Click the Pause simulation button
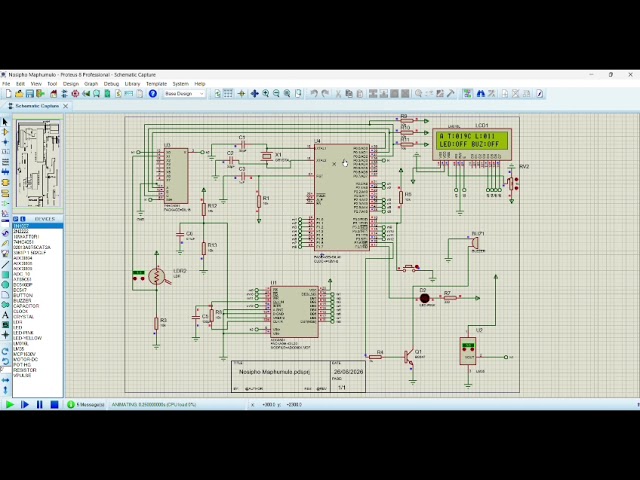 [x=40, y=404]
